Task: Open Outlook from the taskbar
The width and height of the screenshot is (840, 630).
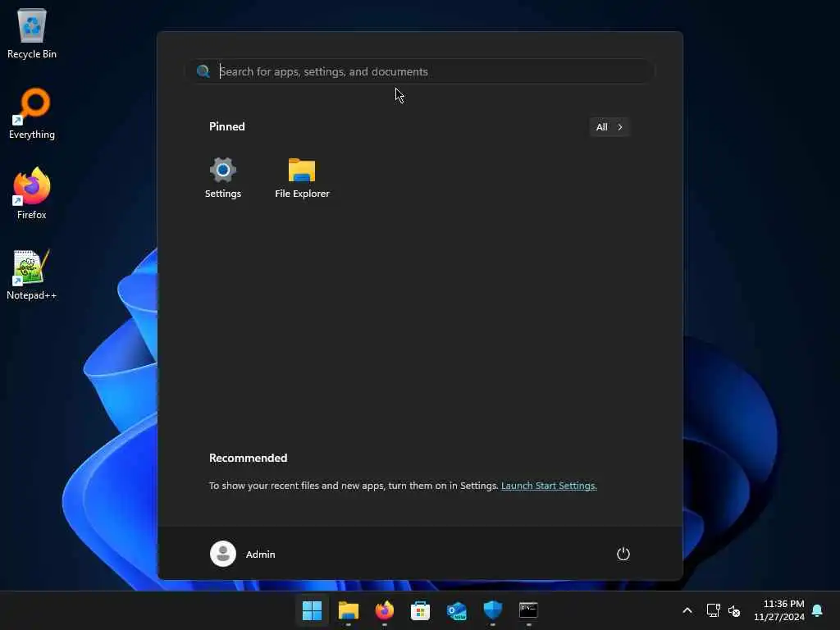Action: 456,610
